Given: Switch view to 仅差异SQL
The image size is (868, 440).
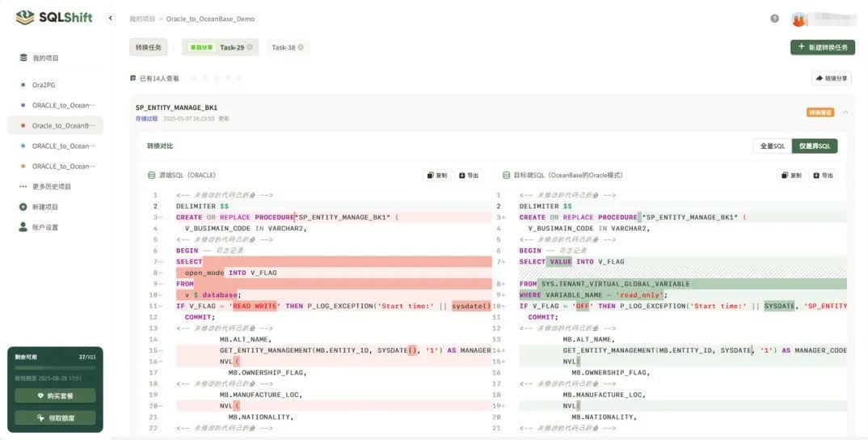Looking at the screenshot, I should point(815,146).
